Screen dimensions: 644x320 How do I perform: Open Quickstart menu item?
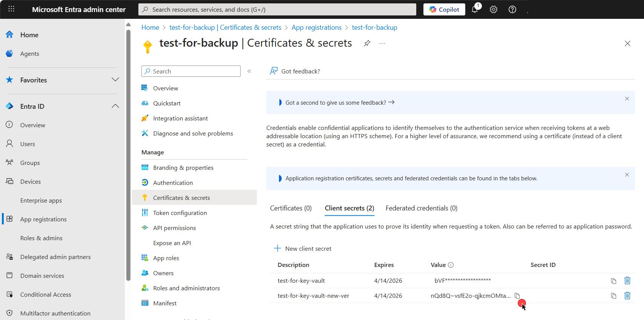pyautogui.click(x=167, y=103)
